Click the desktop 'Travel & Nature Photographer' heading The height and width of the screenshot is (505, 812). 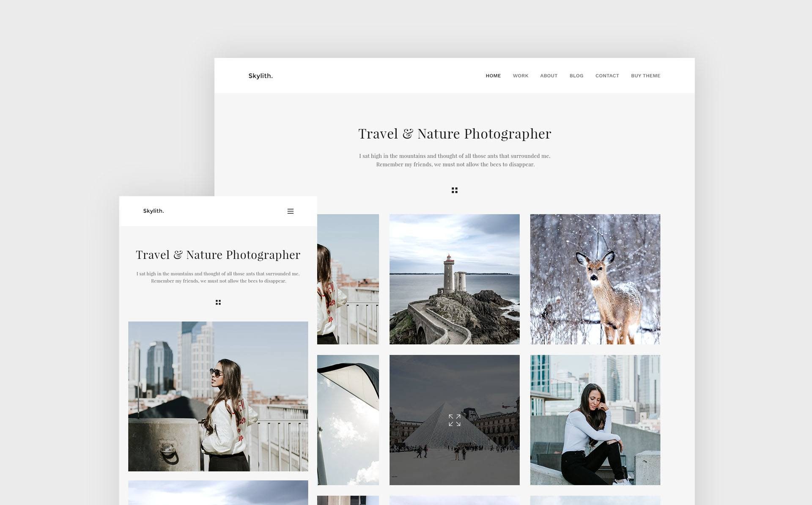click(x=455, y=134)
